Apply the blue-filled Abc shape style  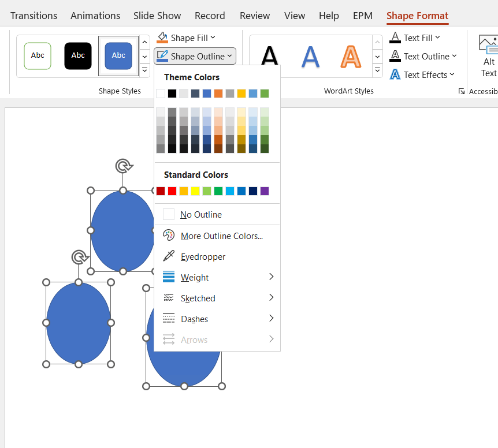click(118, 55)
